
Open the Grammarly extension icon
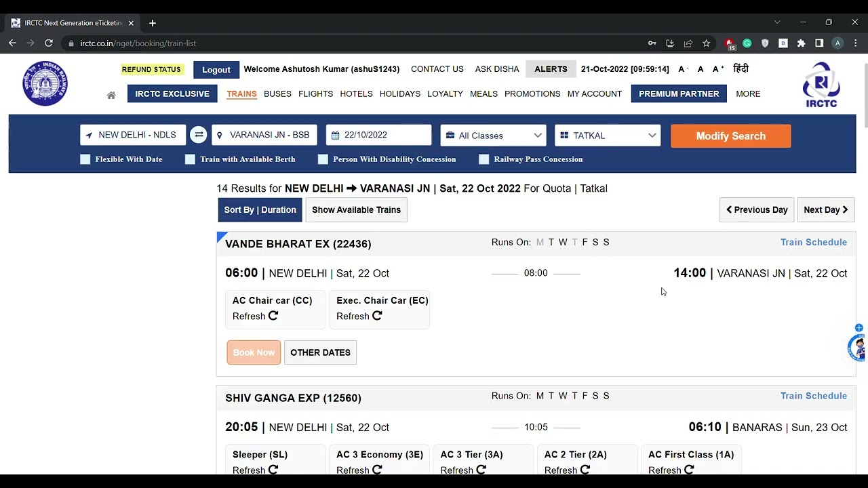pos(747,43)
